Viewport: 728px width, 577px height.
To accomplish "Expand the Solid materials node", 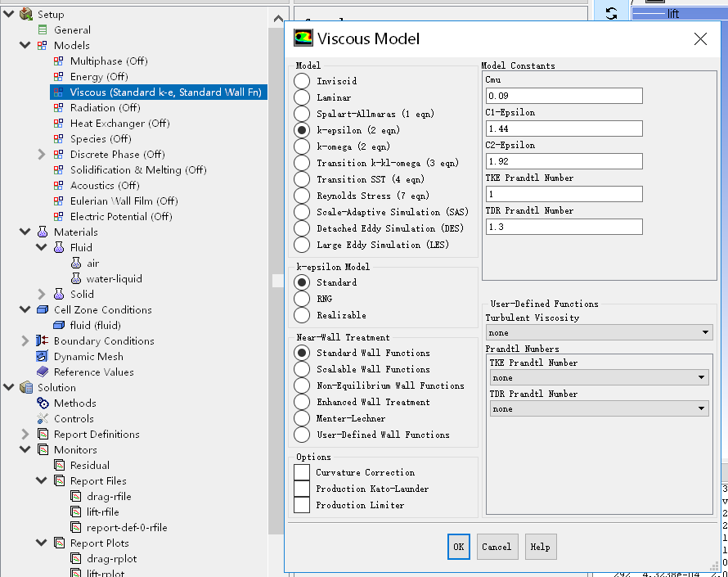I will point(42,294).
